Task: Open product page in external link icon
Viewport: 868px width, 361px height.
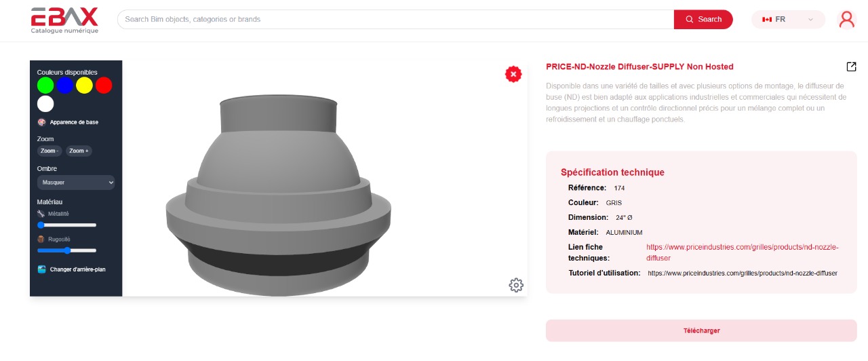Action: tap(851, 66)
